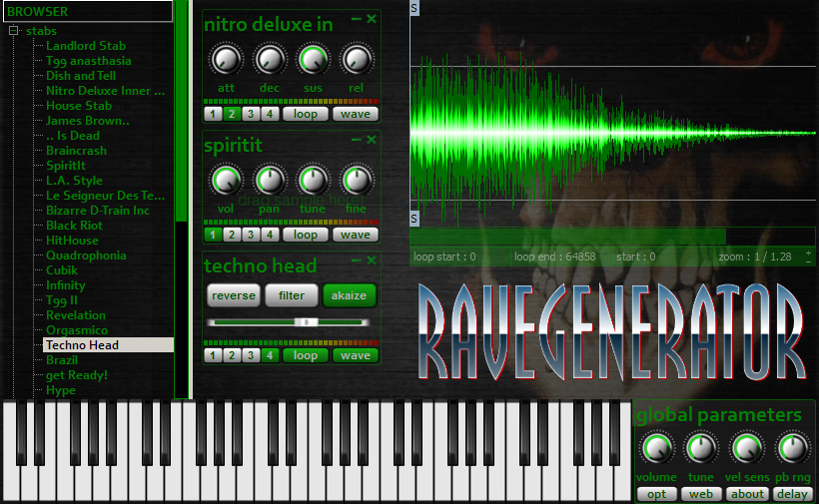Click the zoom plus/minus stepper
819x504 pixels.
[x=809, y=256]
